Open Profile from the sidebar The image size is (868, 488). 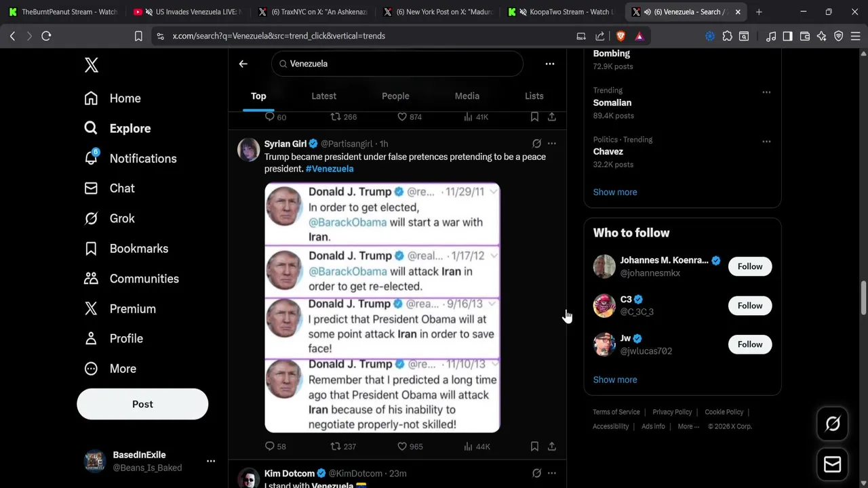(113, 338)
